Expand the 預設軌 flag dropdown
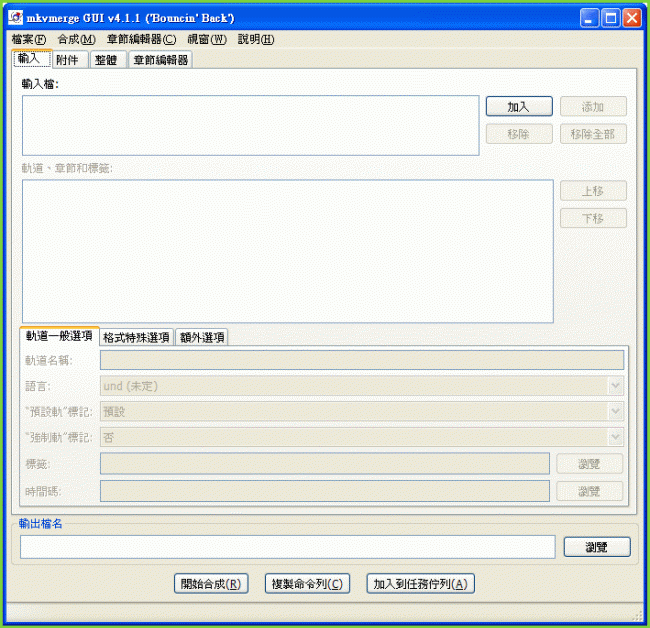 [x=616, y=411]
